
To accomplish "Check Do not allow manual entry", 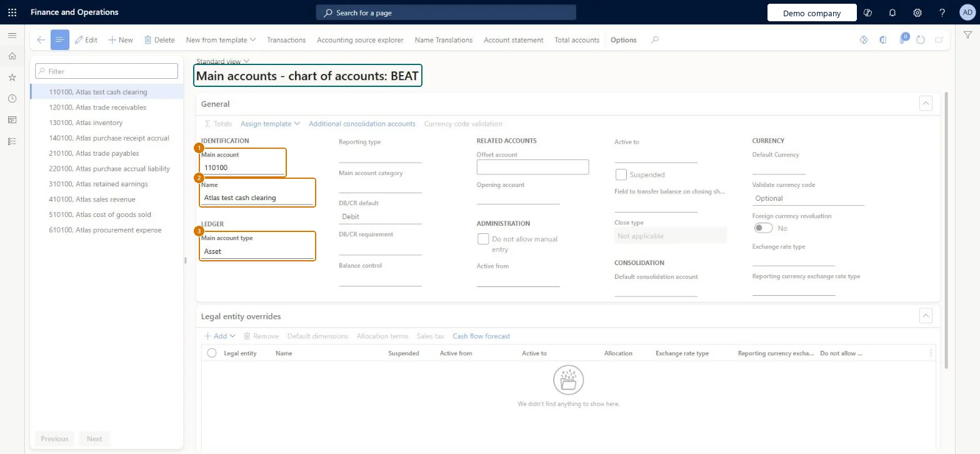I will coord(483,239).
